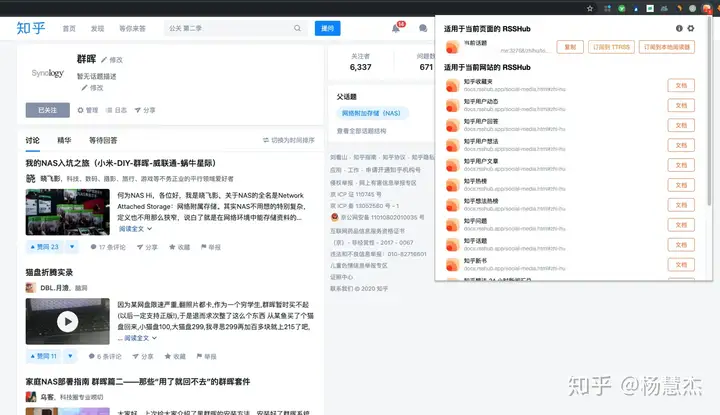Click the RSS icon beside 知乎热榜
This screenshot has height=415, width=720.
point(452,185)
